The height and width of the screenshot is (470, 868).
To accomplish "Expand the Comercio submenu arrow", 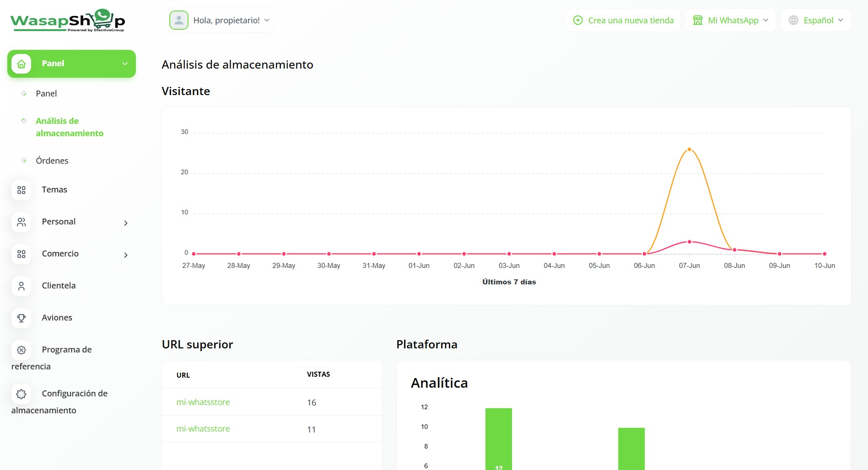I will coord(125,255).
